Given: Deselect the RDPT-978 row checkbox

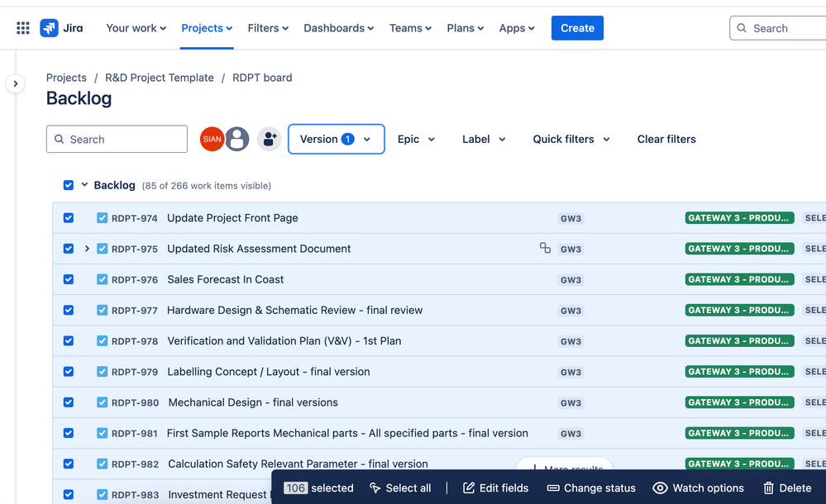Looking at the screenshot, I should 69,340.
